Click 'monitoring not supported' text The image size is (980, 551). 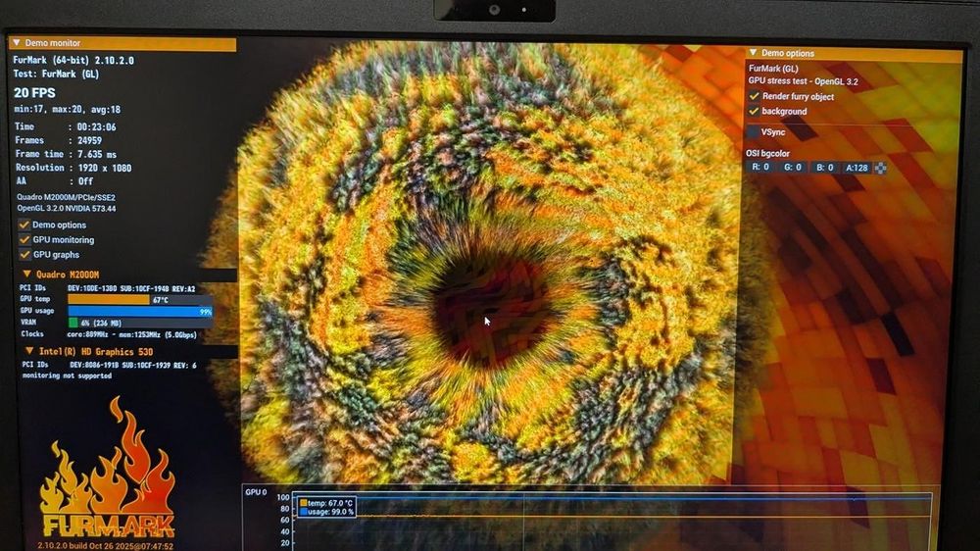pyautogui.click(x=67, y=376)
